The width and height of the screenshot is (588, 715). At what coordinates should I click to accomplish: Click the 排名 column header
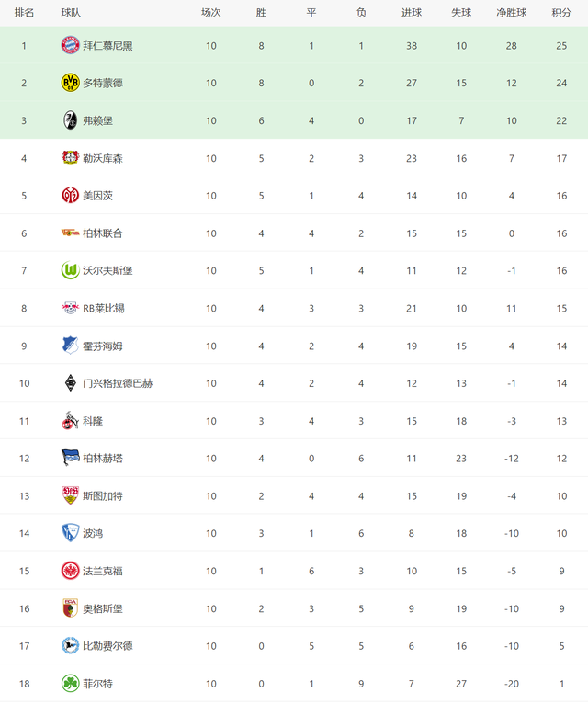pos(24,13)
